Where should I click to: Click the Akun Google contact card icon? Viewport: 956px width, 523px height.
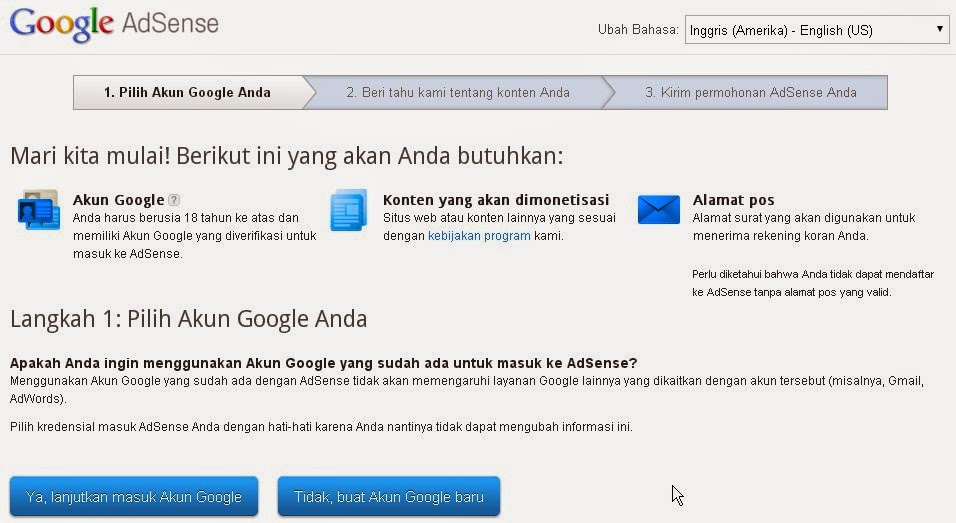[x=39, y=210]
